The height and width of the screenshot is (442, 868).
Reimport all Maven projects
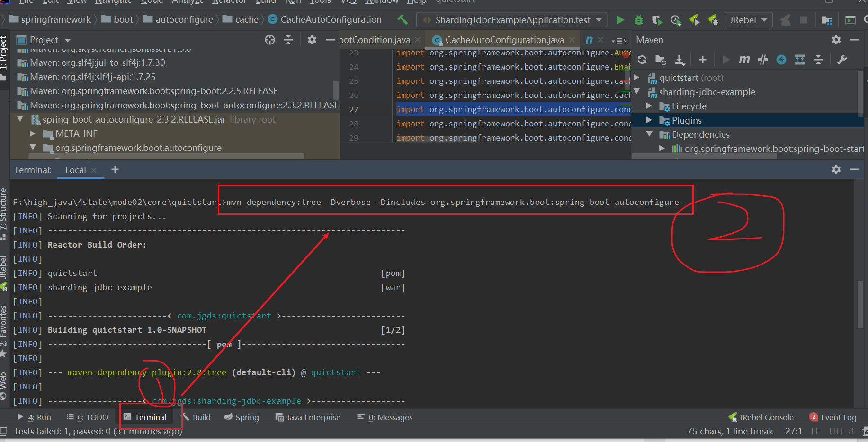642,60
